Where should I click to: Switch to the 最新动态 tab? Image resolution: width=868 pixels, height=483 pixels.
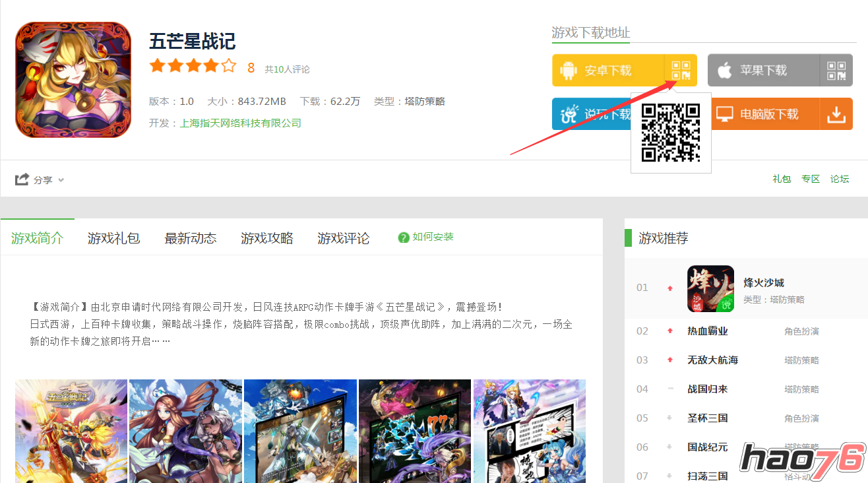click(191, 238)
